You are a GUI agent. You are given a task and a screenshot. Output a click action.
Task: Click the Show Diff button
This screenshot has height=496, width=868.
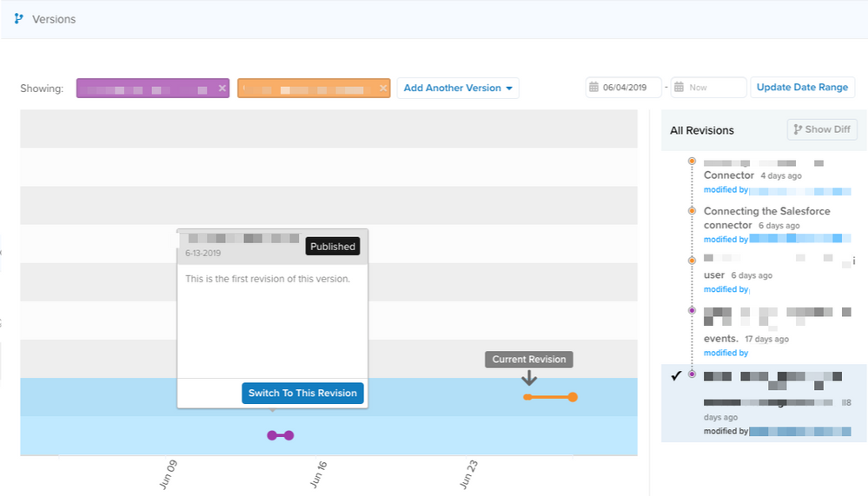click(x=822, y=129)
